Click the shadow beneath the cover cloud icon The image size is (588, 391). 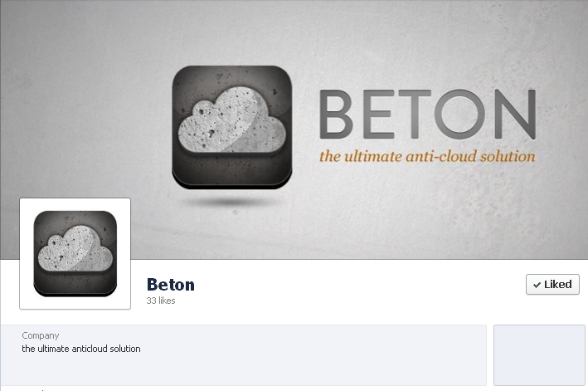[231, 202]
